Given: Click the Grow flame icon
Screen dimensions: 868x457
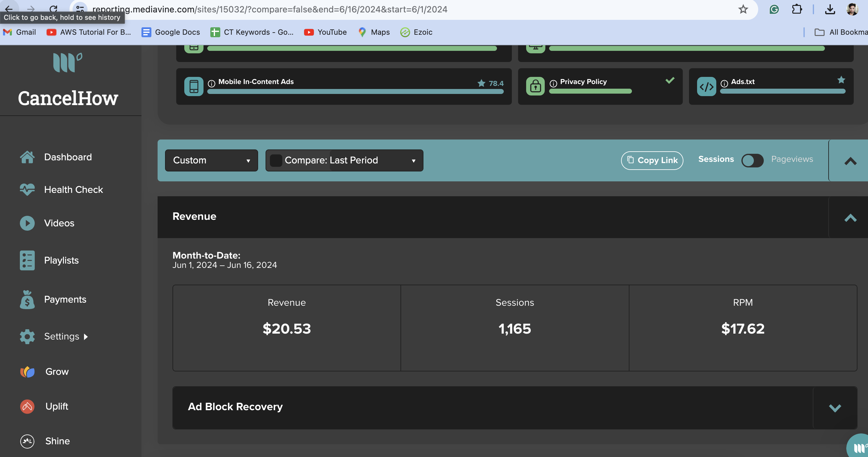Looking at the screenshot, I should [x=27, y=372].
